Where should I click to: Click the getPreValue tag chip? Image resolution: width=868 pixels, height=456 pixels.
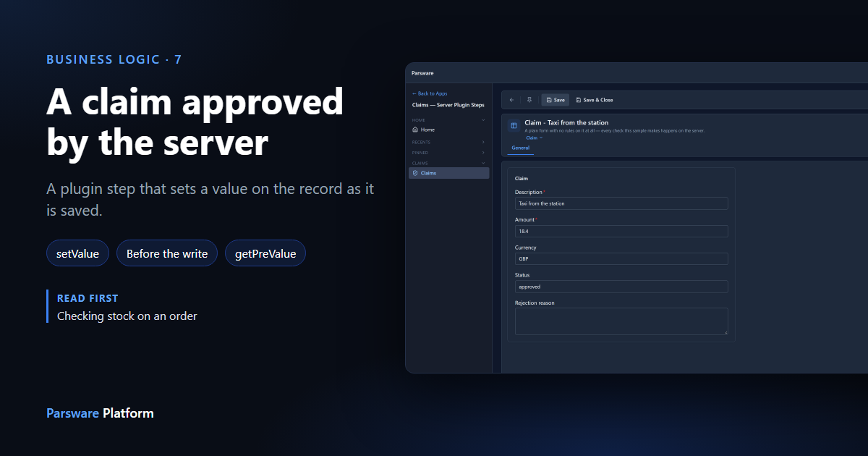click(x=265, y=253)
